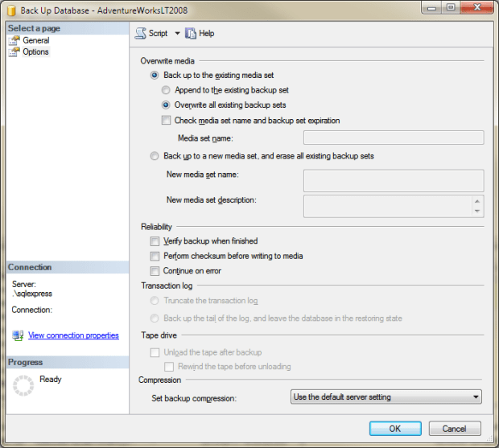Image resolution: width=499 pixels, height=448 pixels.
Task: Enable Check media set name and expiration
Action: (x=166, y=120)
